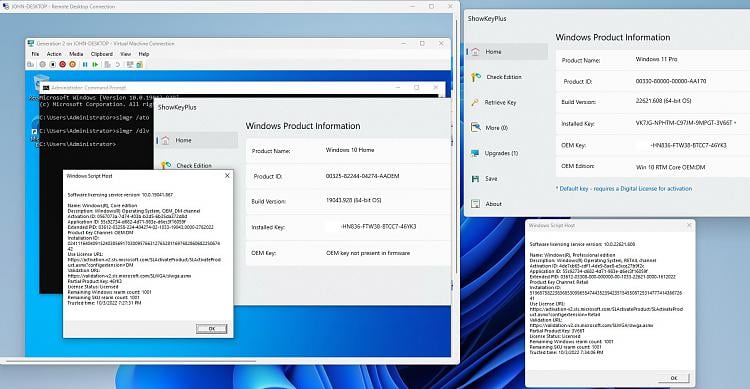Click key icon beside Check Edition, right window
The width and height of the screenshot is (750, 389).
click(x=475, y=77)
